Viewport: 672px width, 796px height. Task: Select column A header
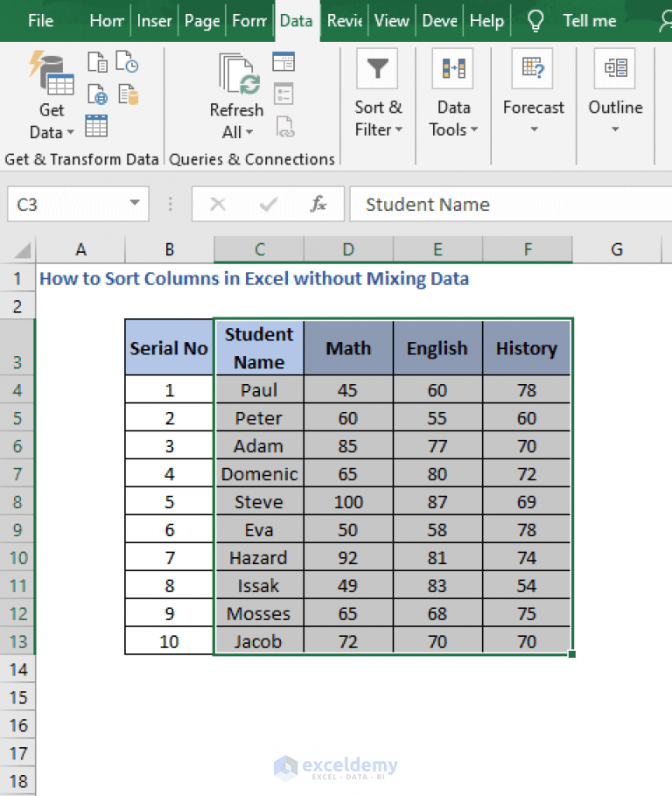pos(80,250)
